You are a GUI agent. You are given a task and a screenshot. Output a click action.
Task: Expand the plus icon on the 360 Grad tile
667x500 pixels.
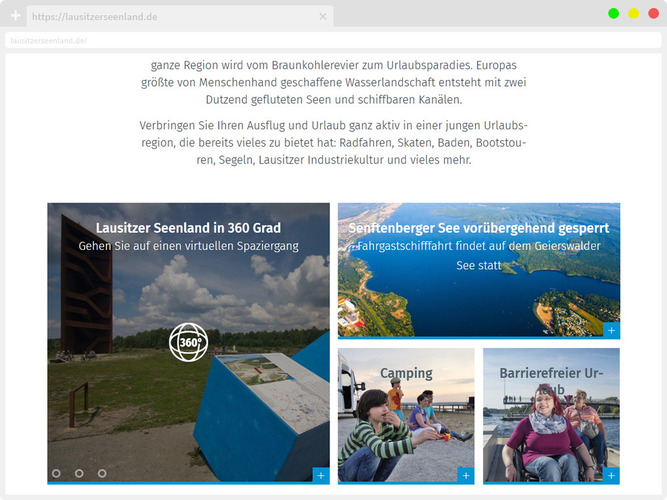tap(320, 476)
